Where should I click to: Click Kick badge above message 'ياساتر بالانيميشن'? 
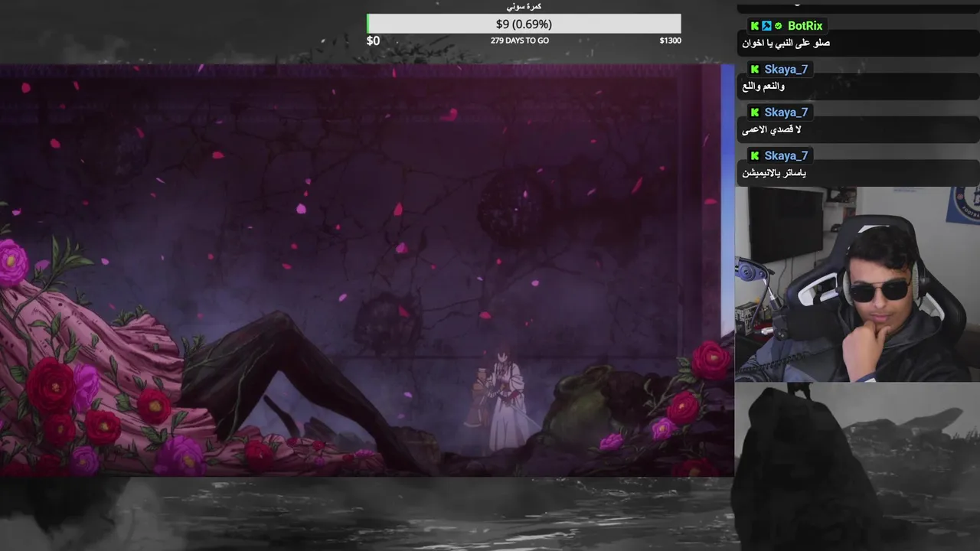pos(755,155)
